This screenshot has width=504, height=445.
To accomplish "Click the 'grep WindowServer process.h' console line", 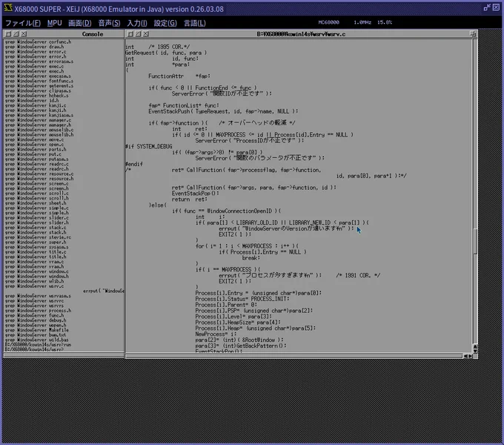I will [x=38, y=310].
